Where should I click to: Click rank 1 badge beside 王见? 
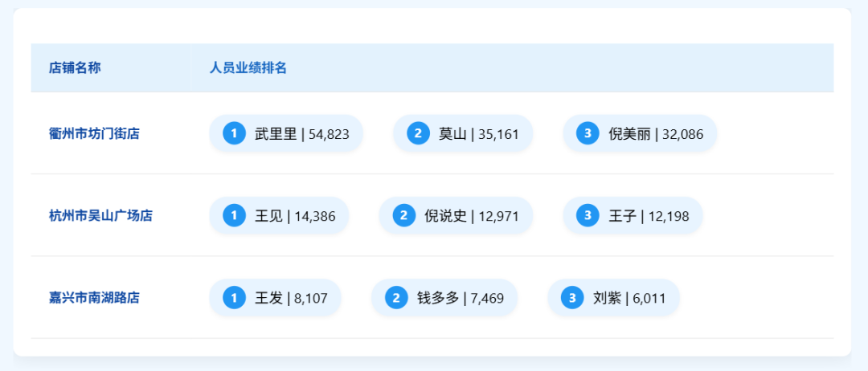234,216
